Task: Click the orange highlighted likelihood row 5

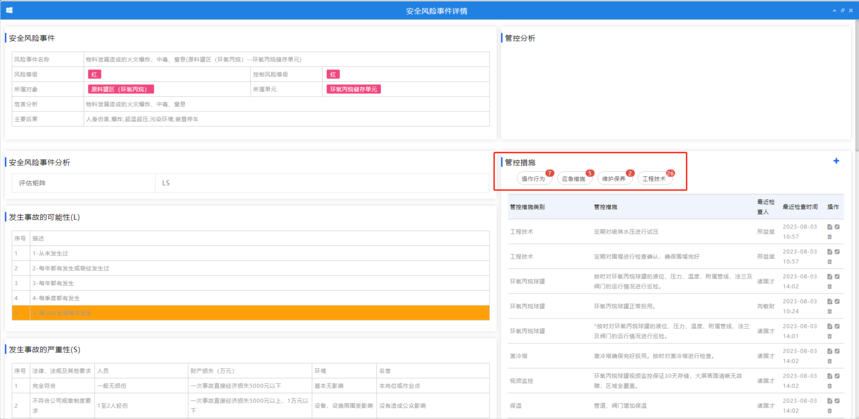Action: 250,313
